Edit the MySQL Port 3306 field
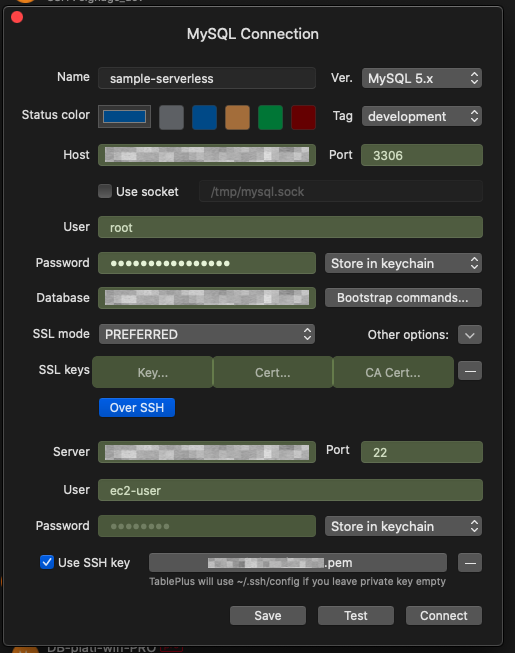This screenshot has height=653, width=515. click(x=422, y=155)
